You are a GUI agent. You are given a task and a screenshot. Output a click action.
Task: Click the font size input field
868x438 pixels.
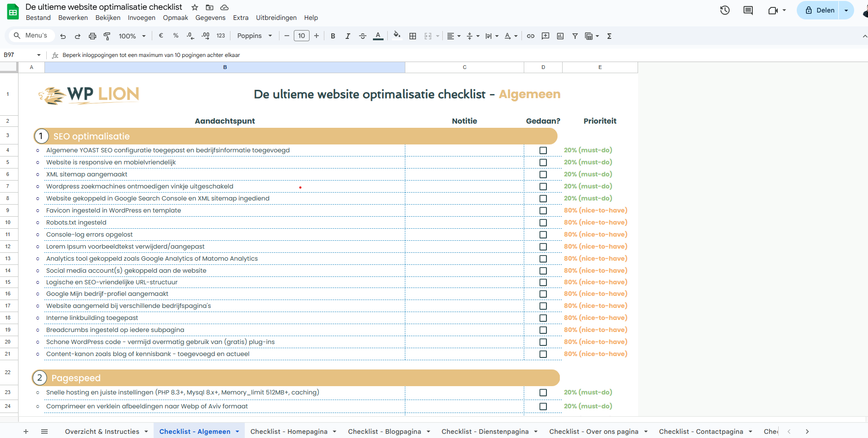tap(302, 36)
